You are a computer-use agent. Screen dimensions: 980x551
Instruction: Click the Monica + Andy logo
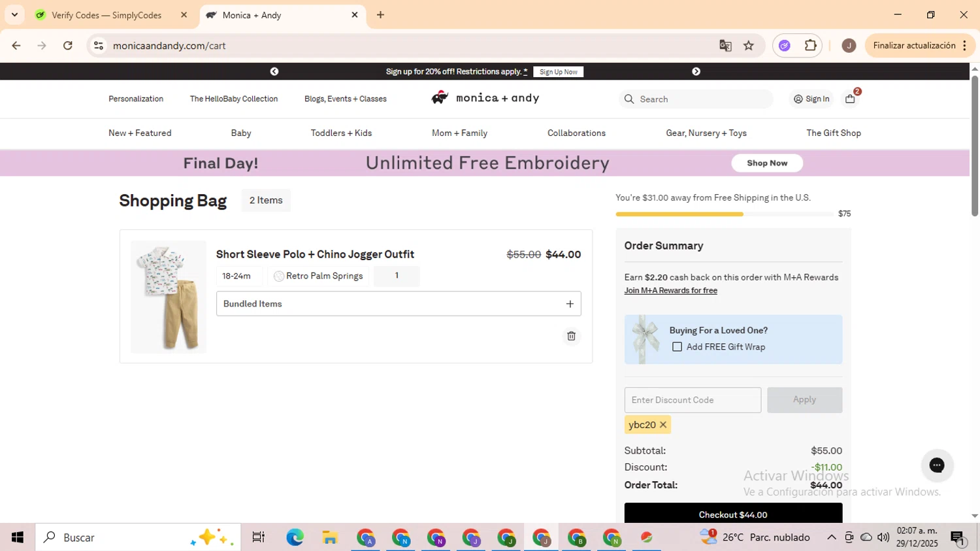485,98
